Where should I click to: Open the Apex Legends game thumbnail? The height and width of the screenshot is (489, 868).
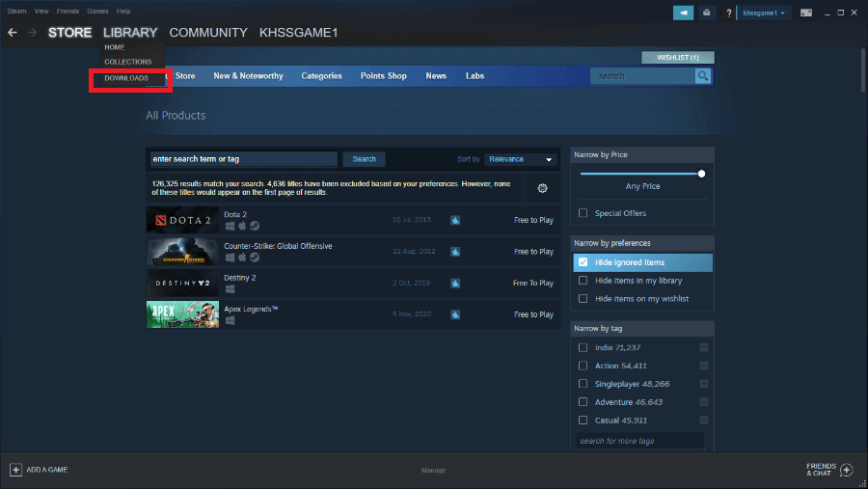182,314
